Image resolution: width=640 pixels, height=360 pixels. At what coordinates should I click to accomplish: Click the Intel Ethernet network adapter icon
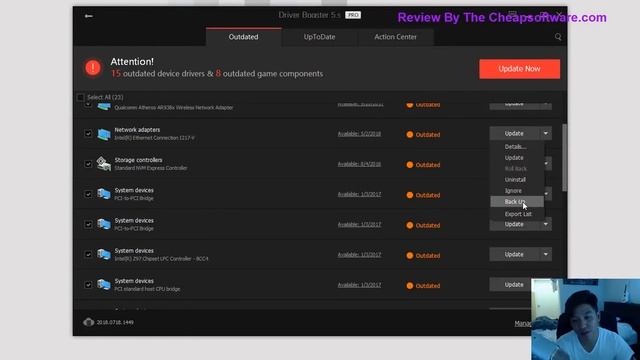[x=104, y=134]
